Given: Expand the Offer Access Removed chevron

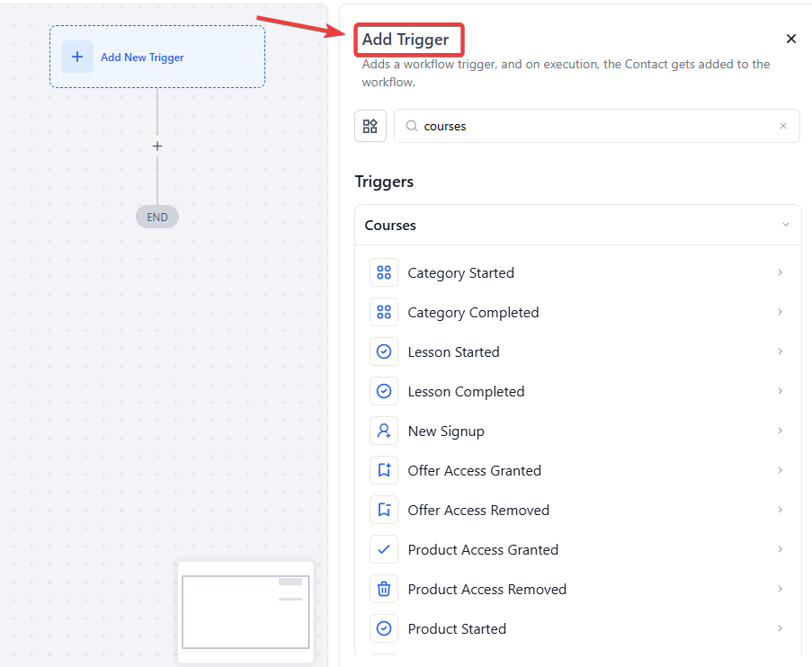Looking at the screenshot, I should tap(780, 510).
